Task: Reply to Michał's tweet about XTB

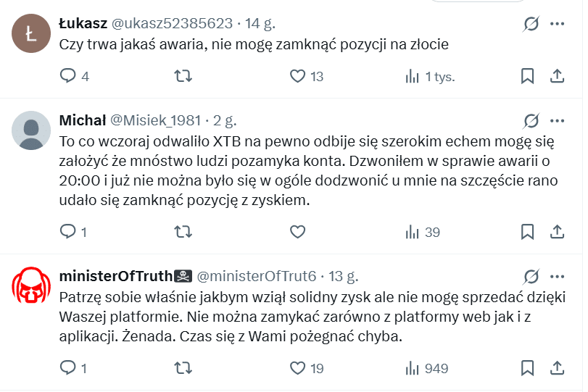Action: click(67, 232)
